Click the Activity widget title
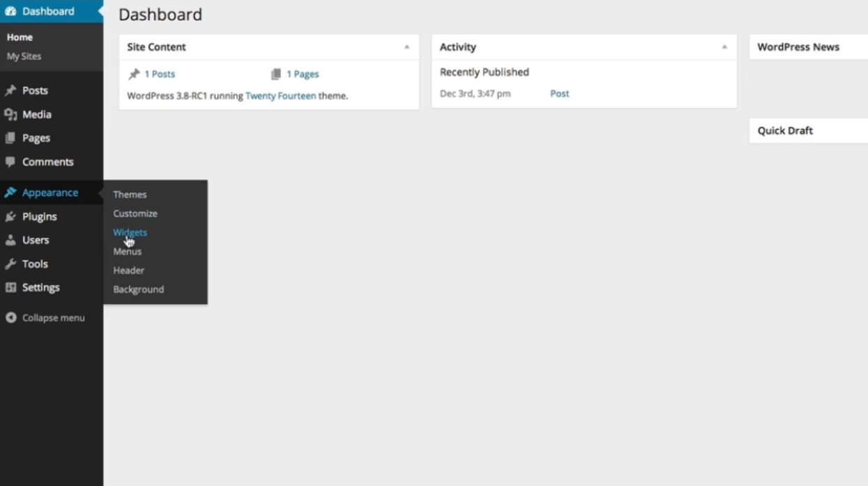Image resolution: width=868 pixels, height=486 pixels. pos(458,47)
